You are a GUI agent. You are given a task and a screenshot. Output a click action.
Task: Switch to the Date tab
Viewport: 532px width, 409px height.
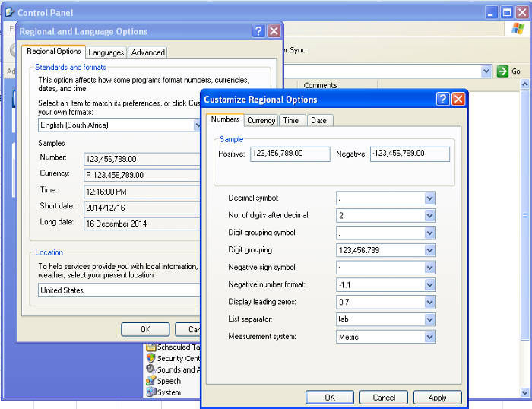318,120
